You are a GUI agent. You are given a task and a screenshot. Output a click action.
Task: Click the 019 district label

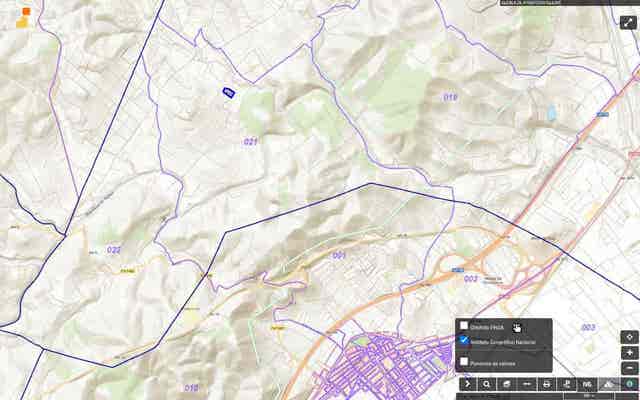pyautogui.click(x=450, y=97)
